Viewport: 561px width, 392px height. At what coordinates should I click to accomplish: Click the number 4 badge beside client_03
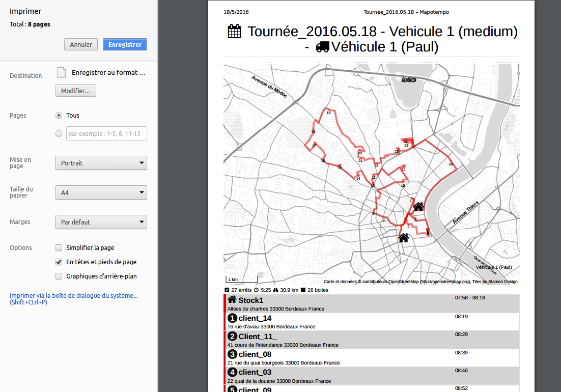point(232,372)
